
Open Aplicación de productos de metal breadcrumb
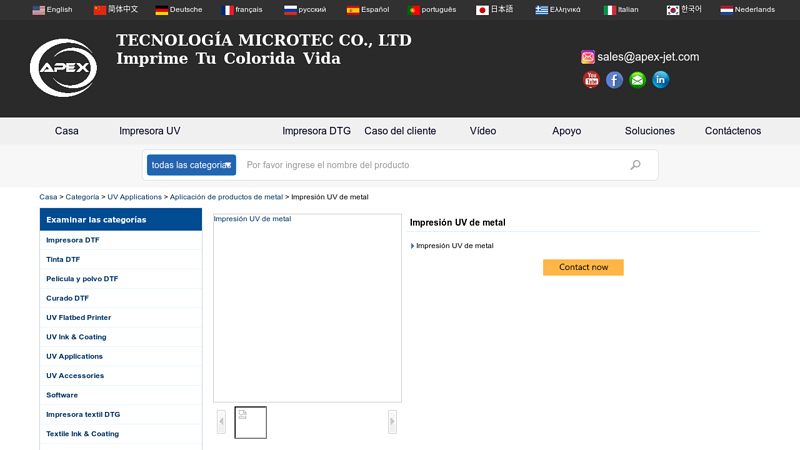pyautogui.click(x=226, y=197)
